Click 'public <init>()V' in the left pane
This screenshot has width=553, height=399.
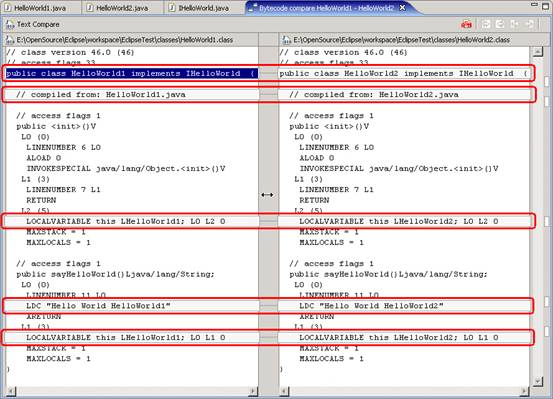(x=56, y=126)
